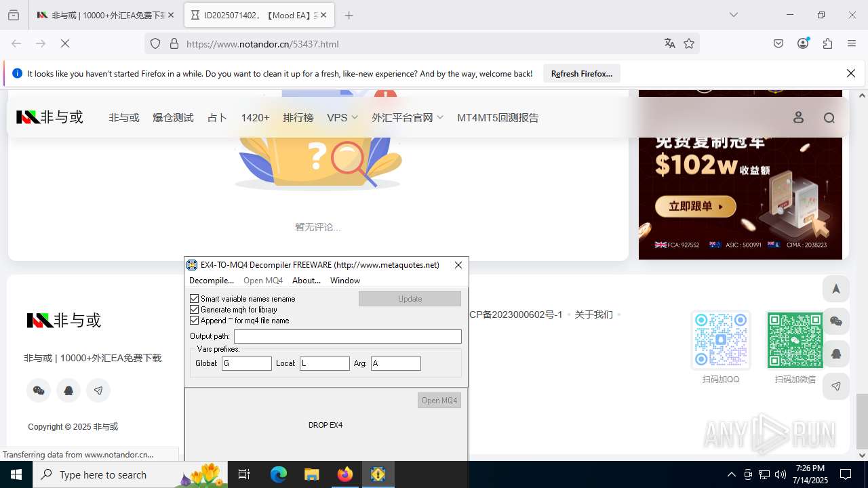Open Task View on the taskbar
This screenshot has width=868, height=488.
coord(244,474)
